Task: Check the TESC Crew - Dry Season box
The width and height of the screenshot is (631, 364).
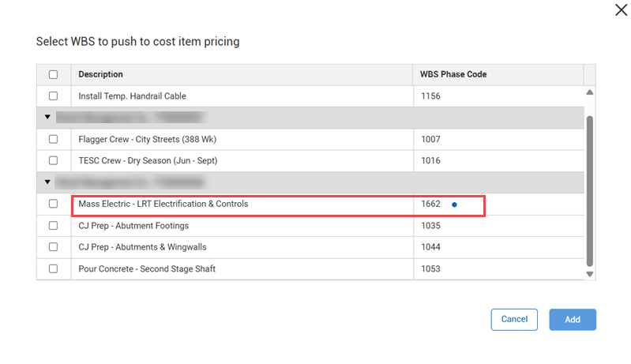Action: point(54,161)
